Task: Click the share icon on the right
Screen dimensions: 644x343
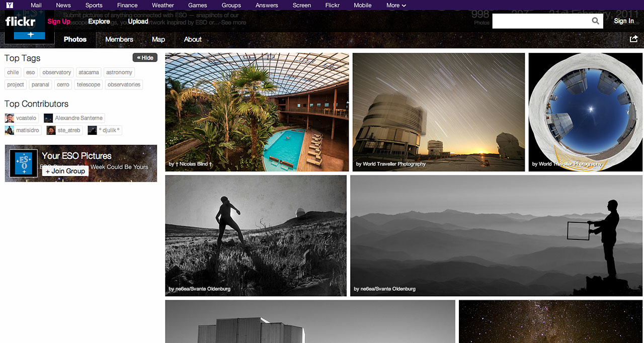Action: [633, 39]
